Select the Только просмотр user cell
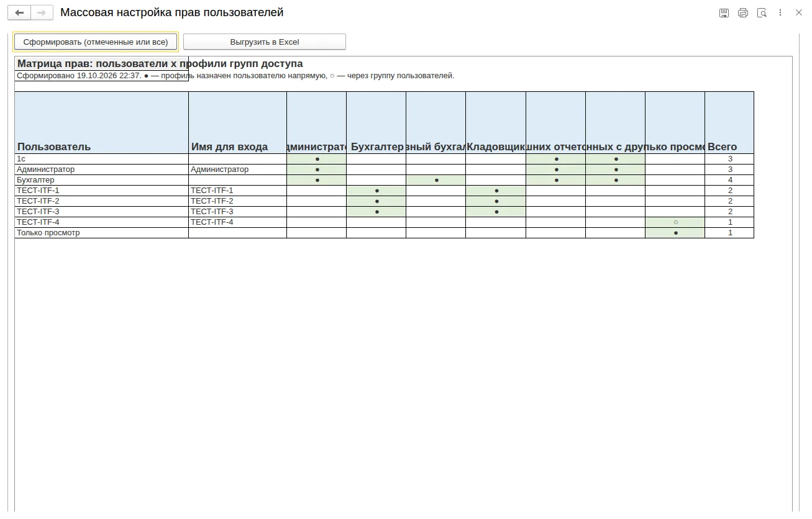The image size is (812, 519). tap(101, 233)
